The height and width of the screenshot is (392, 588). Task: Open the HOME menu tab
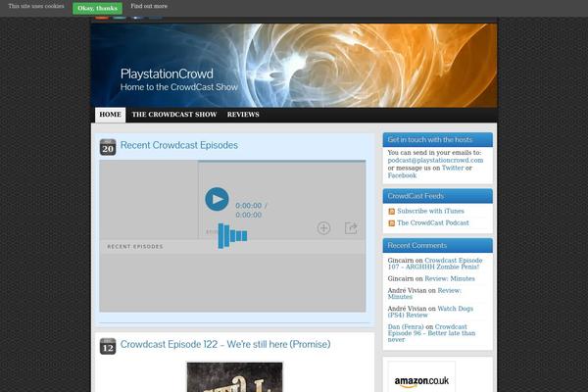[x=110, y=115]
